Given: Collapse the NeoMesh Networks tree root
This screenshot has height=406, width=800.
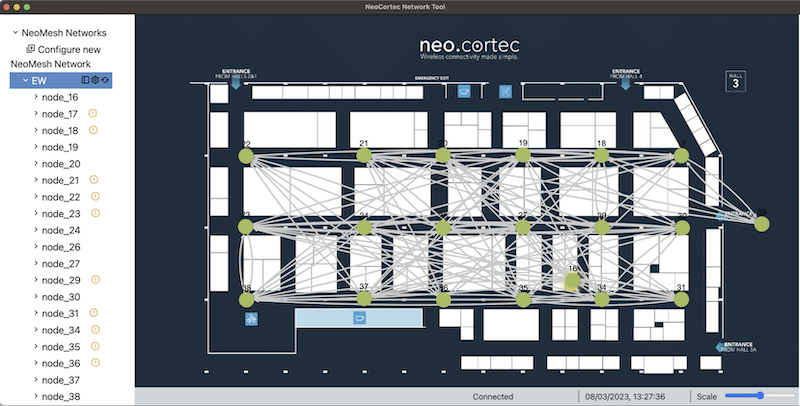Looking at the screenshot, I should [15, 33].
